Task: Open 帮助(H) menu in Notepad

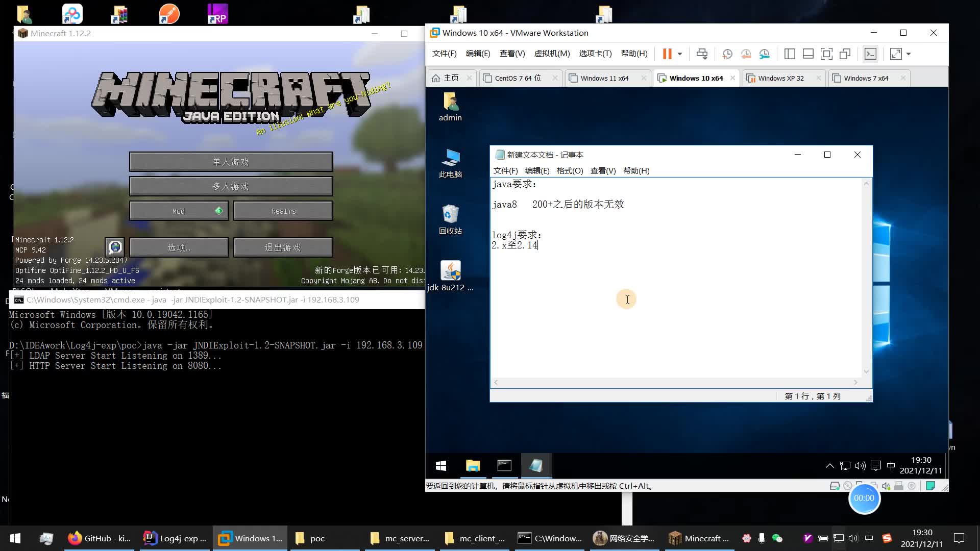Action: [x=636, y=171]
